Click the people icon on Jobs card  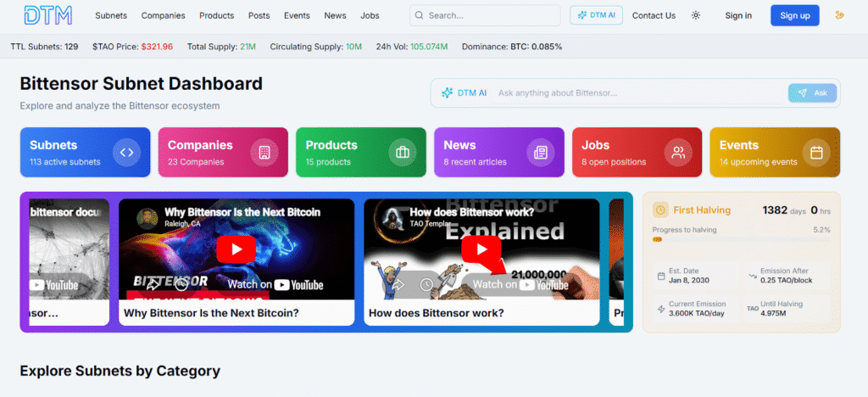click(x=678, y=153)
